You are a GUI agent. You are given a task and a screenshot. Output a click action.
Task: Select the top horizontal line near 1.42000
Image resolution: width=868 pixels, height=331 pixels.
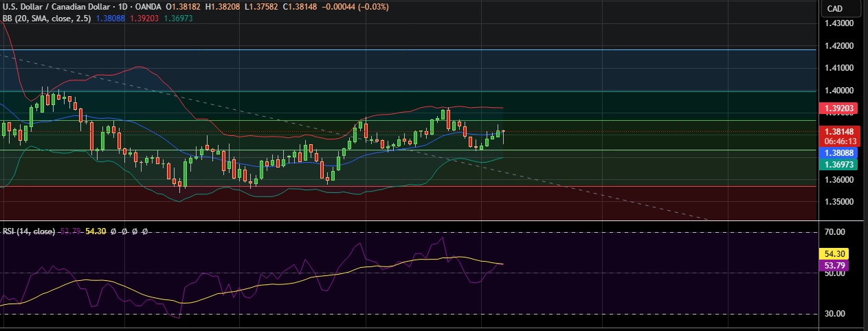(x=412, y=49)
